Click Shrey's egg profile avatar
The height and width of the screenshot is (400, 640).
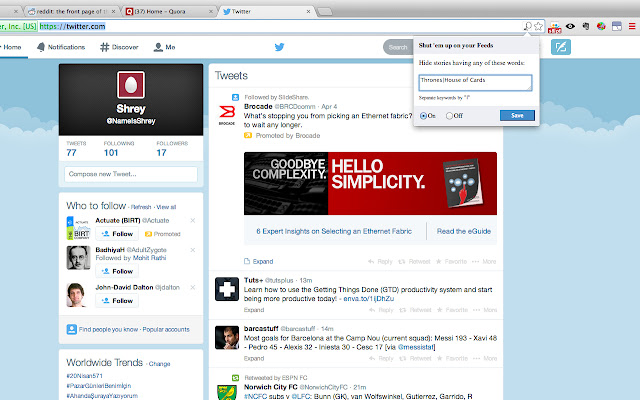(131, 85)
